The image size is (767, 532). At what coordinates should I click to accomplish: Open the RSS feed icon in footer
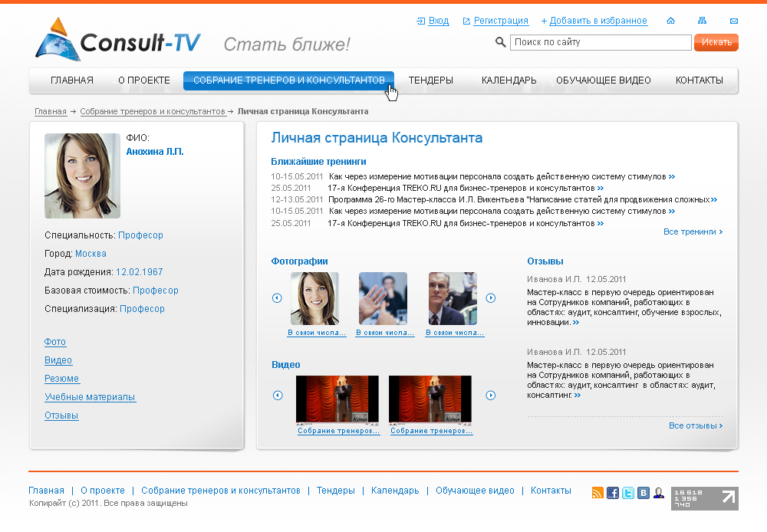click(x=597, y=493)
